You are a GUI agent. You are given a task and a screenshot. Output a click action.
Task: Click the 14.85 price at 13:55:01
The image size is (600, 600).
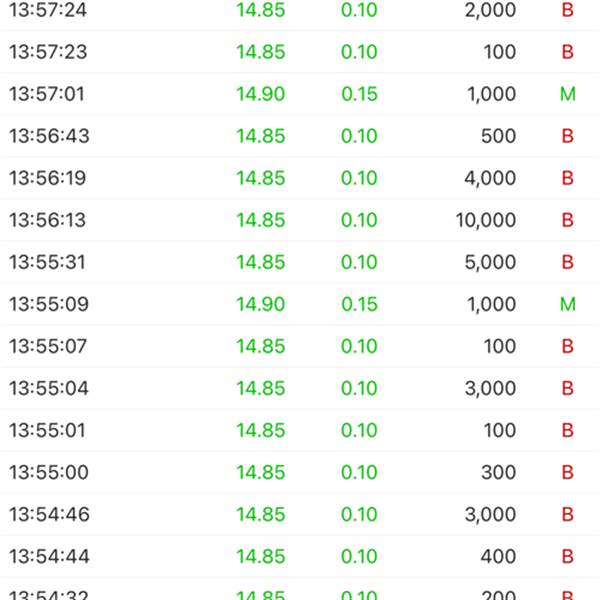pyautogui.click(x=261, y=430)
